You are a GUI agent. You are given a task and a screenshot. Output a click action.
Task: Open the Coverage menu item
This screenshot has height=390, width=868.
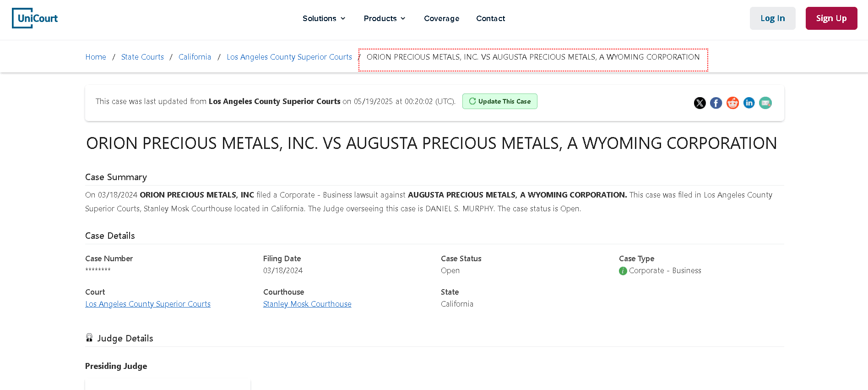coord(441,18)
